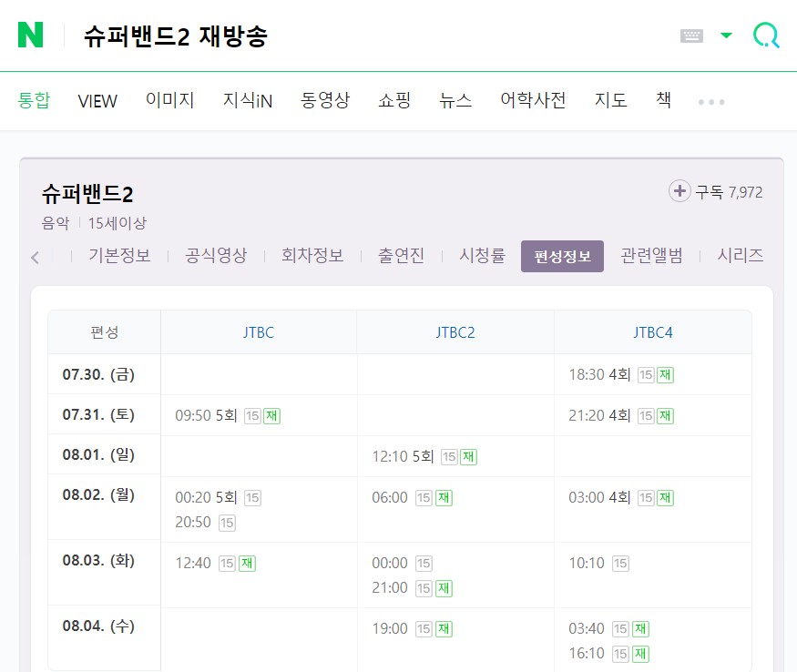The height and width of the screenshot is (672, 797).
Task: Click the green Naver N logo
Action: click(30, 35)
